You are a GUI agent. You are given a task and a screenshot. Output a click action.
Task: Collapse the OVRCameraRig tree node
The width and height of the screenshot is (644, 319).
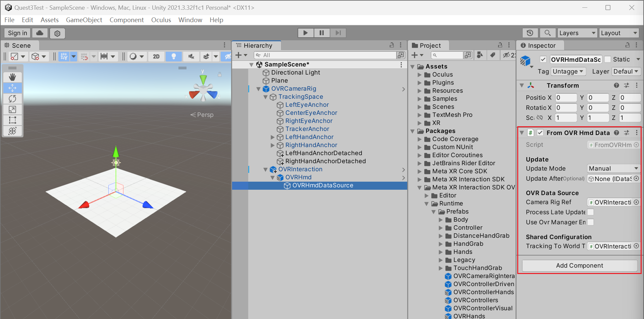coord(259,89)
